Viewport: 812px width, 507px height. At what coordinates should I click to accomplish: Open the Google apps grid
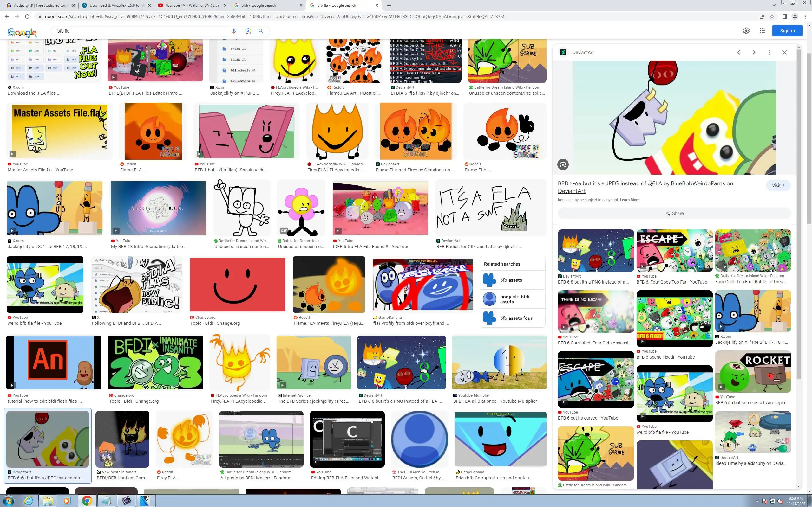click(x=762, y=31)
